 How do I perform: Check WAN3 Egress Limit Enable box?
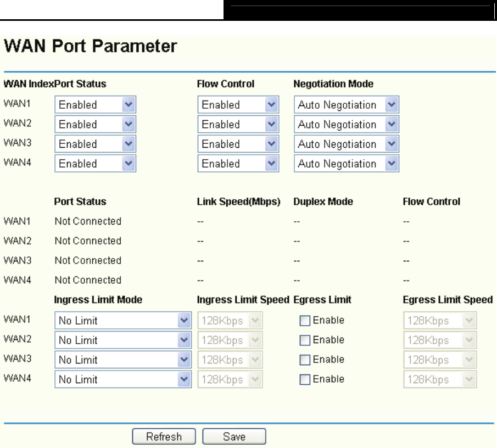pos(305,360)
